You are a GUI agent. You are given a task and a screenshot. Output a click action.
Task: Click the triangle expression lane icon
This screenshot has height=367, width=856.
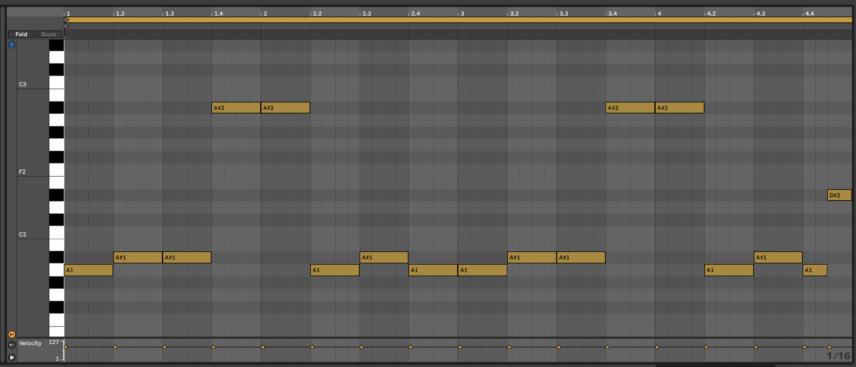(x=12, y=357)
